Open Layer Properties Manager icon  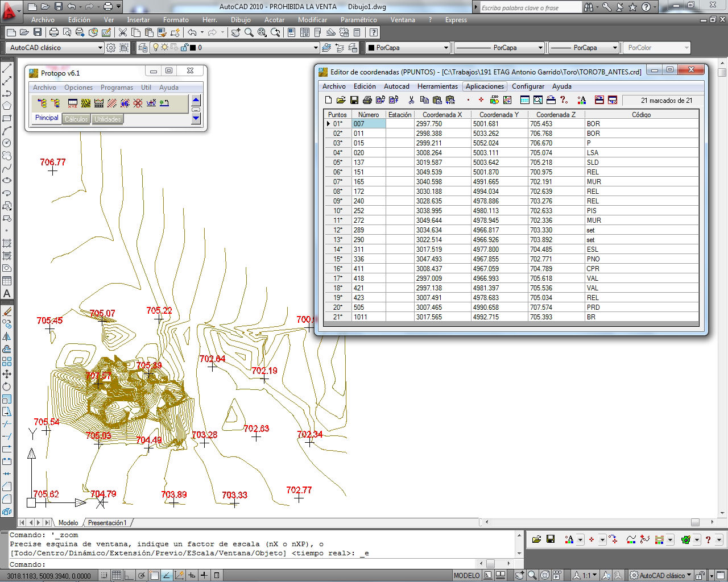coord(143,48)
